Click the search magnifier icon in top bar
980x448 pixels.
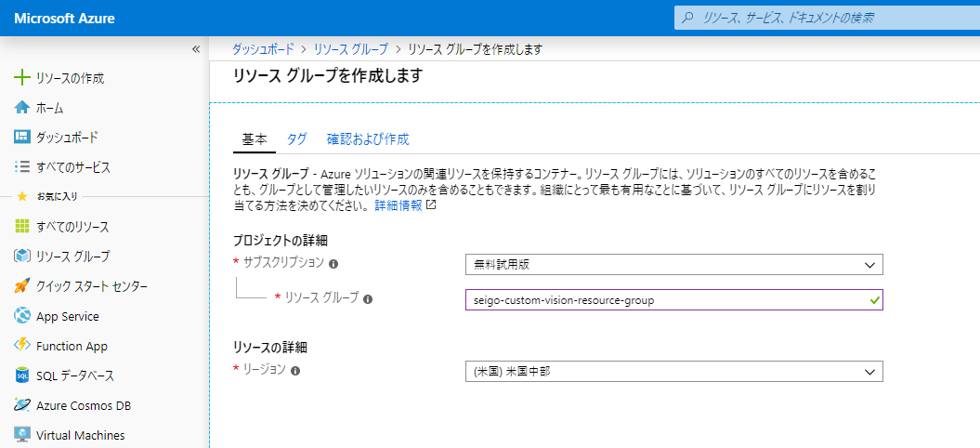click(687, 19)
